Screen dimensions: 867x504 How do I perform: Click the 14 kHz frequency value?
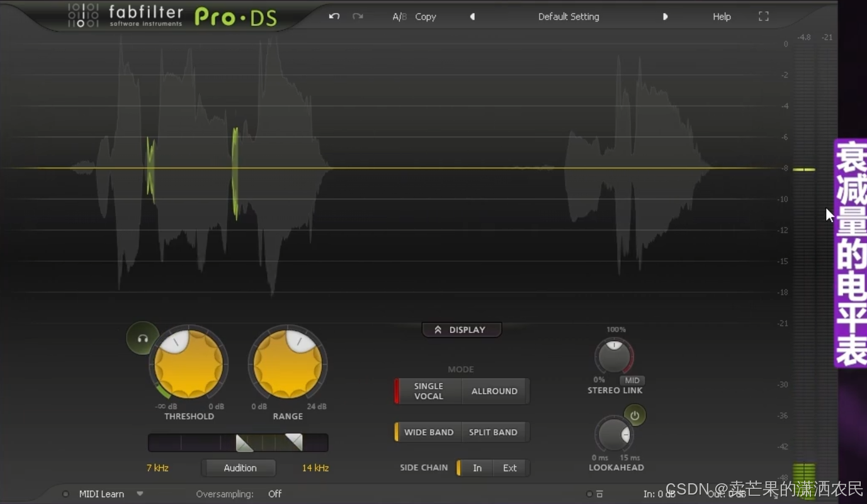(315, 468)
